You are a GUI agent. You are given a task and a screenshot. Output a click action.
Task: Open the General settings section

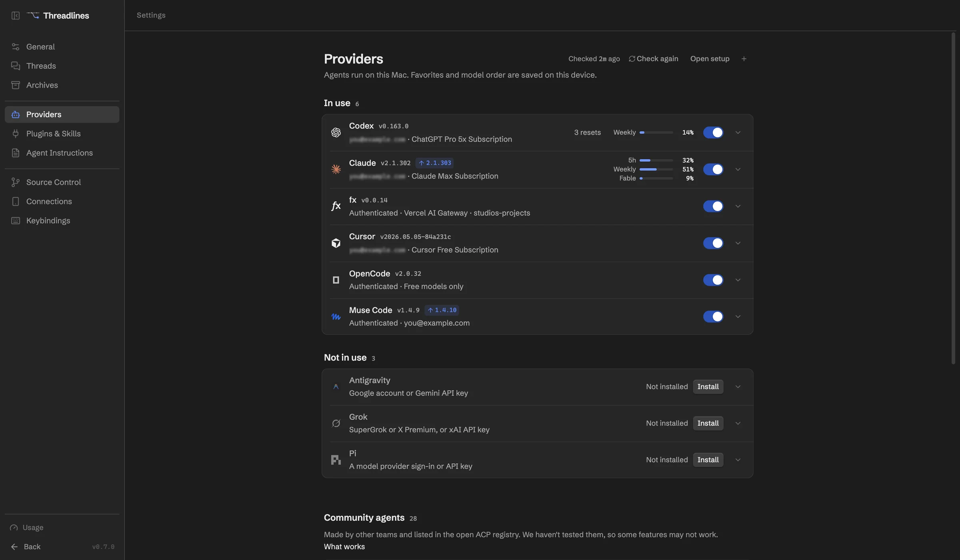click(62, 47)
